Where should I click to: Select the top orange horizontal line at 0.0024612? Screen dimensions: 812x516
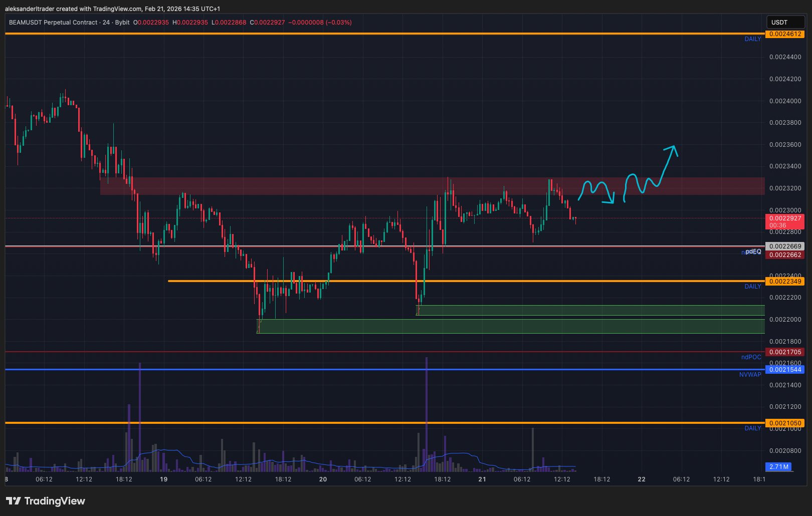tap(385, 34)
